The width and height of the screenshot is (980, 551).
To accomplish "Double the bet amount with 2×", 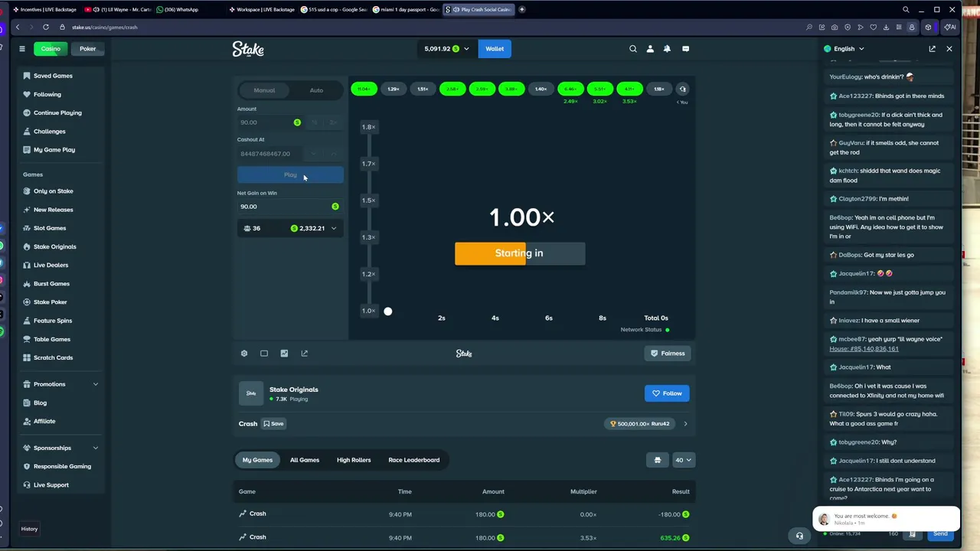I will [333, 122].
